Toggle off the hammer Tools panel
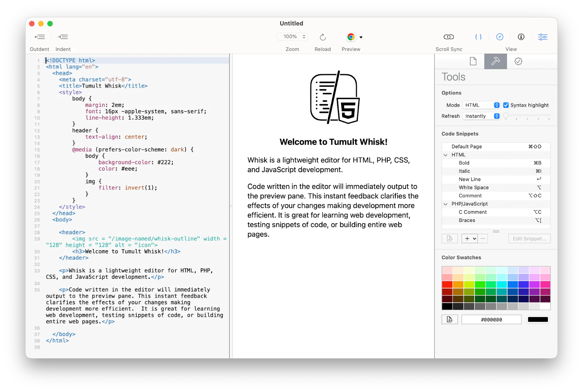Image resolution: width=583 pixels, height=392 pixels. 496,61
